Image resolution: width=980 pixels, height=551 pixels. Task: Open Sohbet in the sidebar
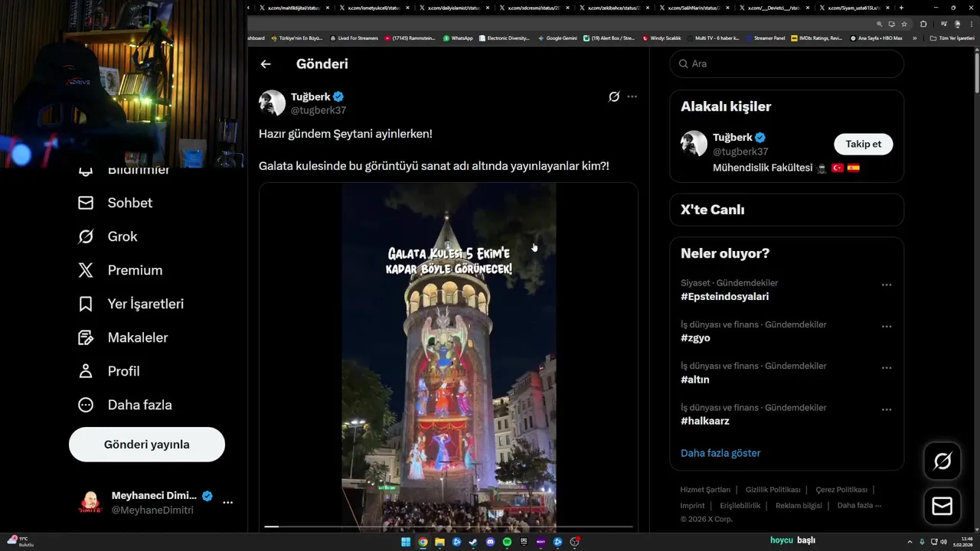(115, 203)
